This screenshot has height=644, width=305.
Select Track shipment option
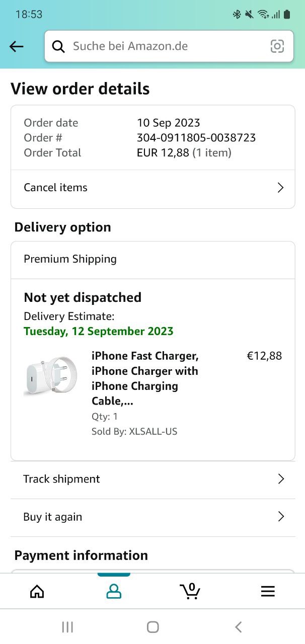[x=61, y=479]
